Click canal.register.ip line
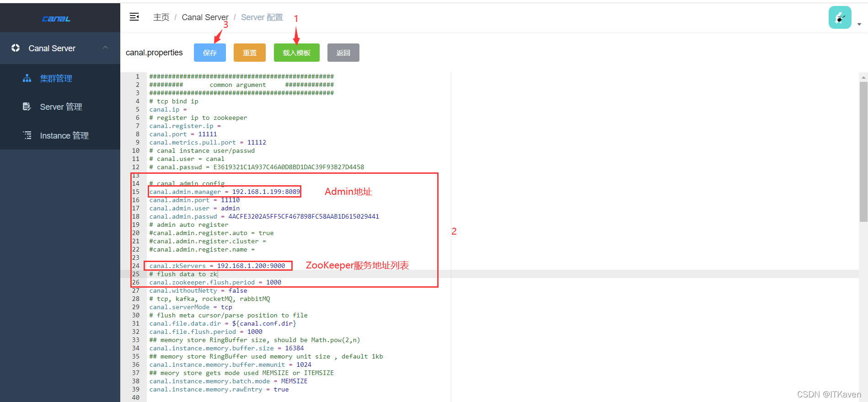 pyautogui.click(x=185, y=126)
